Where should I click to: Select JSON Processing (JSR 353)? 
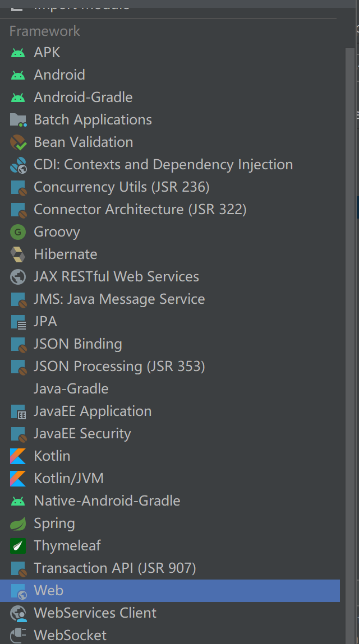(x=170, y=367)
